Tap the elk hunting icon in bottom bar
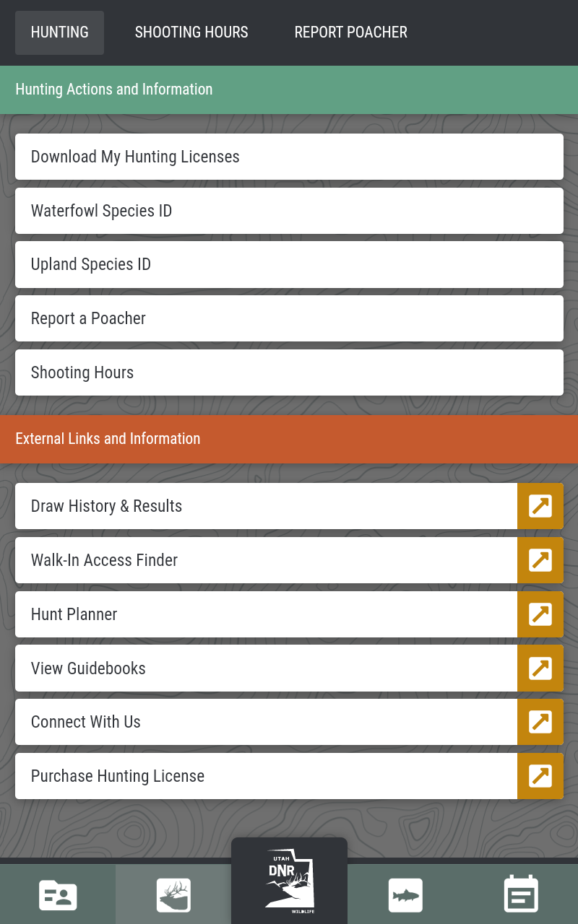This screenshot has width=578, height=924. click(173, 895)
